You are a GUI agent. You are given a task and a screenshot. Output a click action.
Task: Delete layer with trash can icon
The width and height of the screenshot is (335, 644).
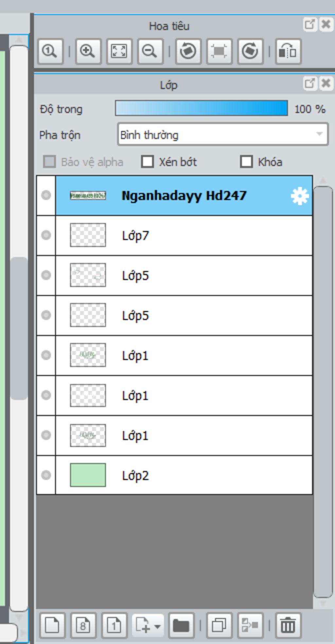point(288,625)
